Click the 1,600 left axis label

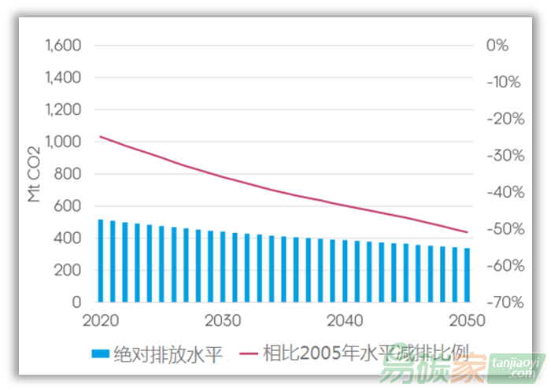[x=64, y=46]
